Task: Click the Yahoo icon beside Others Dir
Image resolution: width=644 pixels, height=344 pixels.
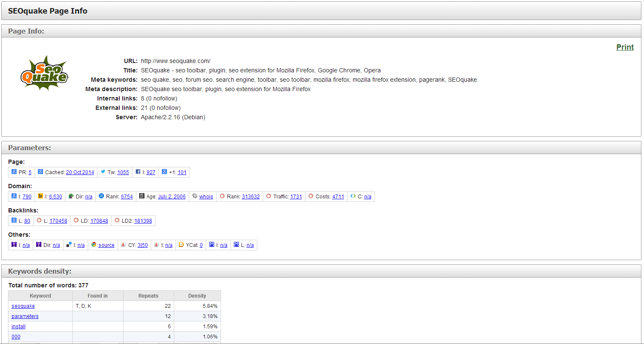Action: pos(39,245)
